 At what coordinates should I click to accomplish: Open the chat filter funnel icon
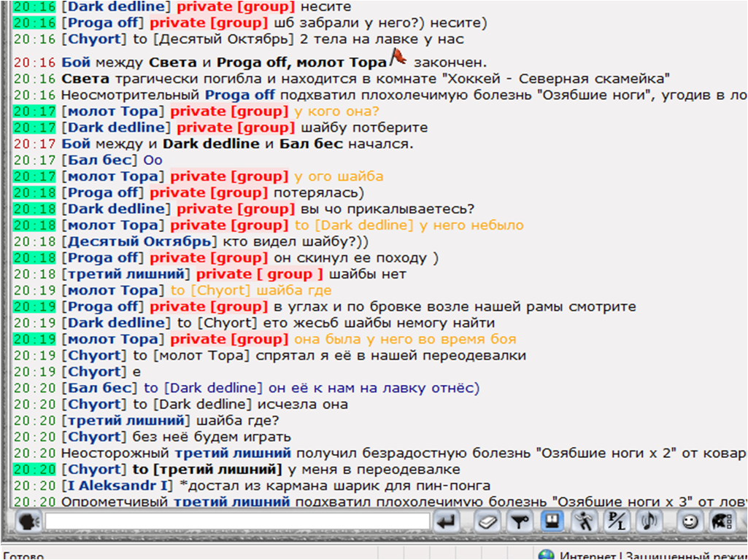(520, 522)
